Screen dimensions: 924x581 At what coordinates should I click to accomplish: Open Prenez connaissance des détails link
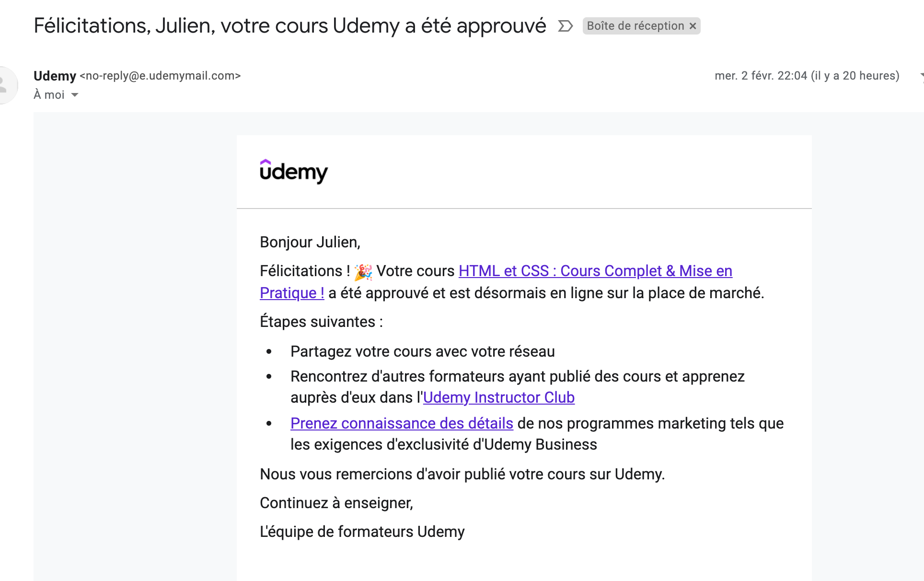pos(402,423)
